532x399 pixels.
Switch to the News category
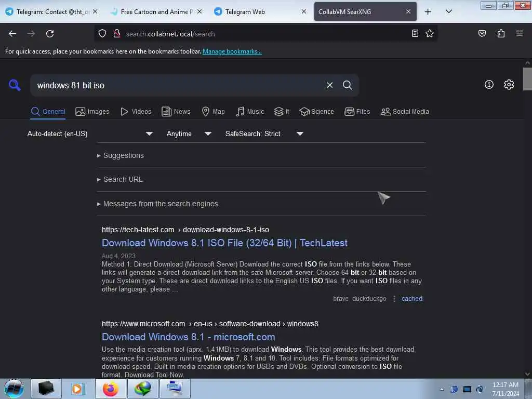176,112
